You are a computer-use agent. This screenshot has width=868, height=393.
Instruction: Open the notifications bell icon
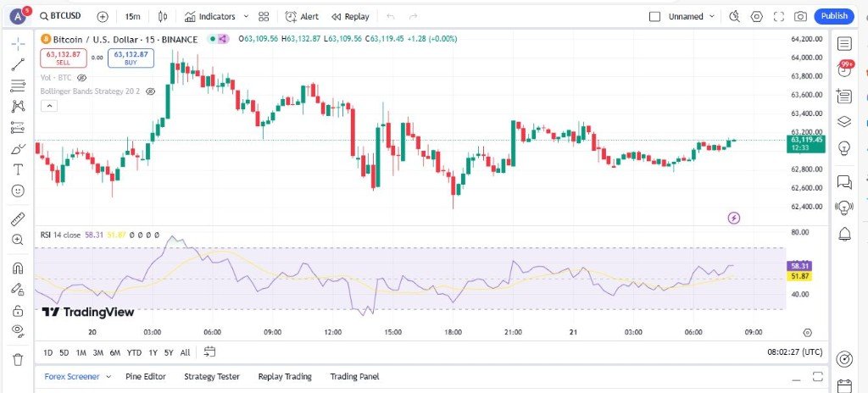(x=845, y=234)
